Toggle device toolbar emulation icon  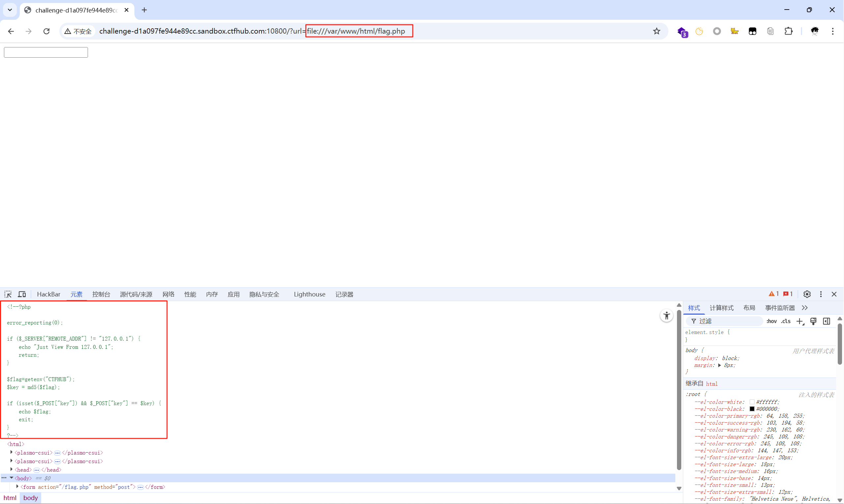coord(22,294)
